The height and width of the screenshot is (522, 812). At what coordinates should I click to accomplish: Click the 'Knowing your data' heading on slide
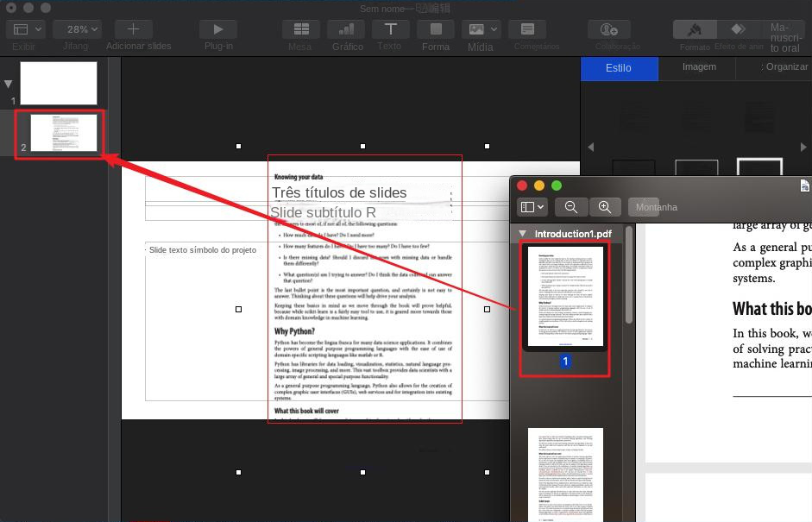299,177
